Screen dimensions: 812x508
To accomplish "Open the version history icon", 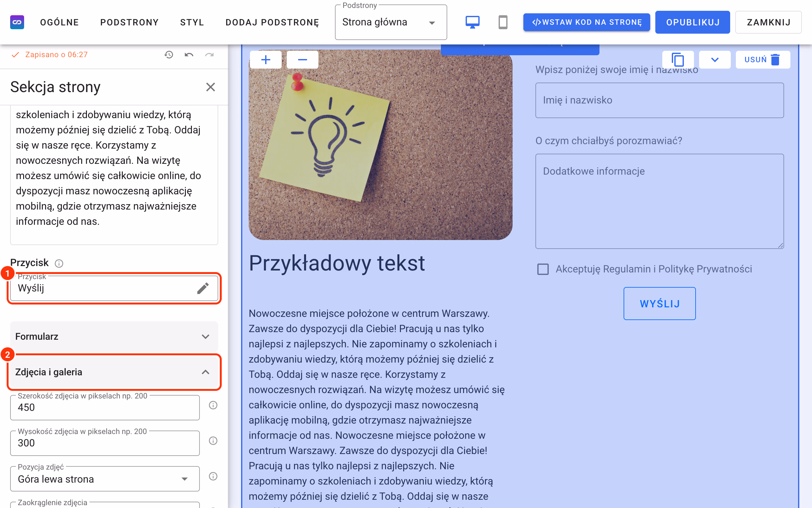I will pos(169,54).
